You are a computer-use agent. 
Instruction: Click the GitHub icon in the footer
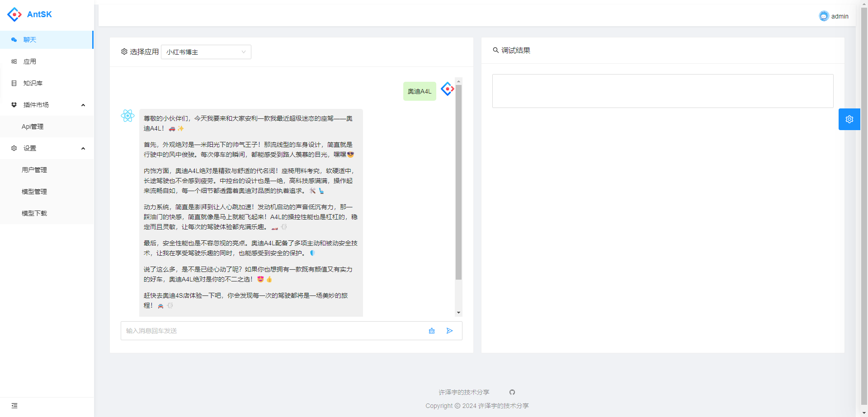point(512,392)
